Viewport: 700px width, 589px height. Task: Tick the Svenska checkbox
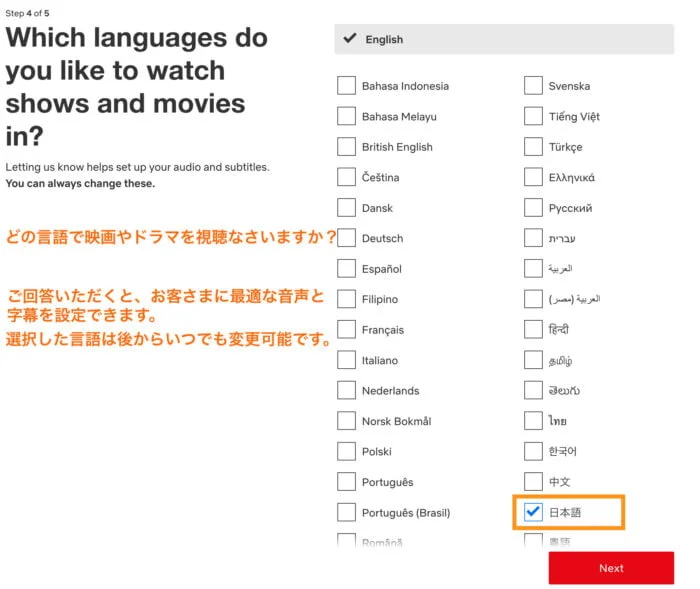[533, 86]
